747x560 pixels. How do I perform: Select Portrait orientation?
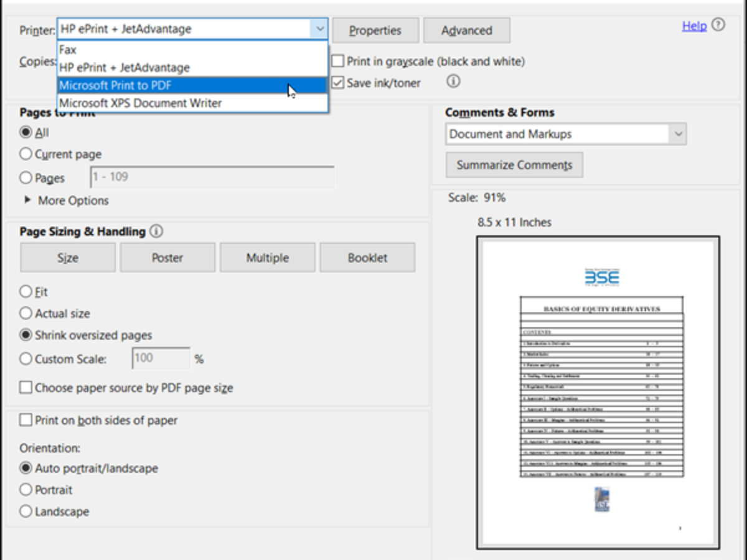click(x=26, y=490)
